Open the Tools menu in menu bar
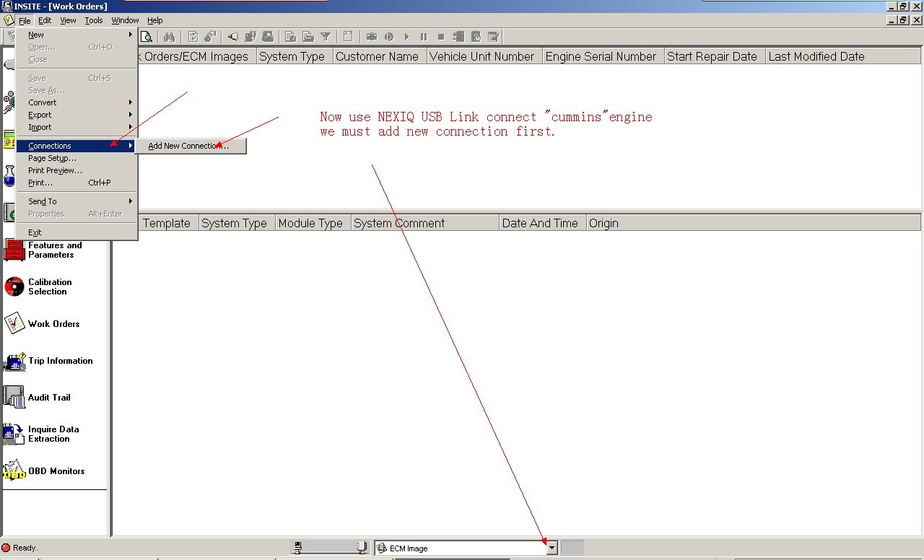The width and height of the screenshot is (924, 560). 94,20
